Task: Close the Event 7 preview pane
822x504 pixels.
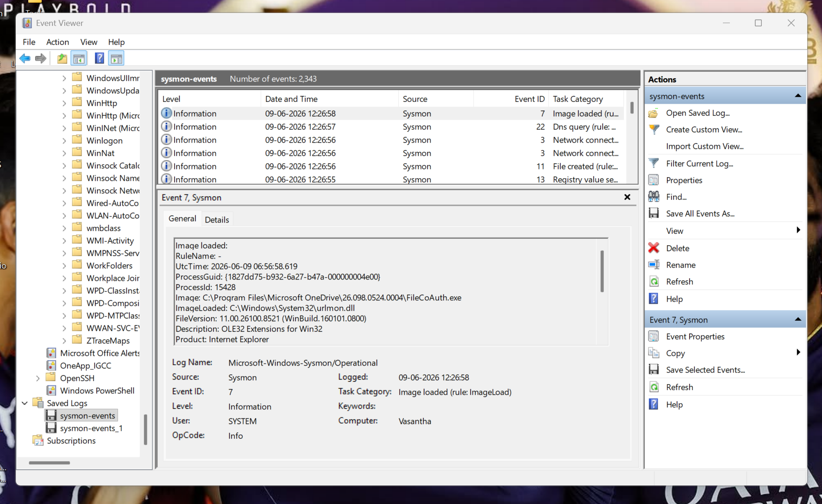Action: click(x=627, y=197)
